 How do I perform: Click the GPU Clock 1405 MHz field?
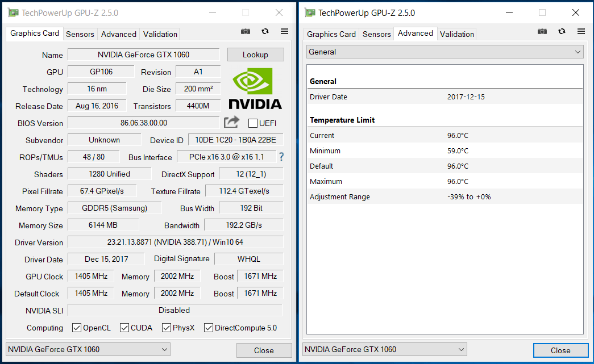91,276
